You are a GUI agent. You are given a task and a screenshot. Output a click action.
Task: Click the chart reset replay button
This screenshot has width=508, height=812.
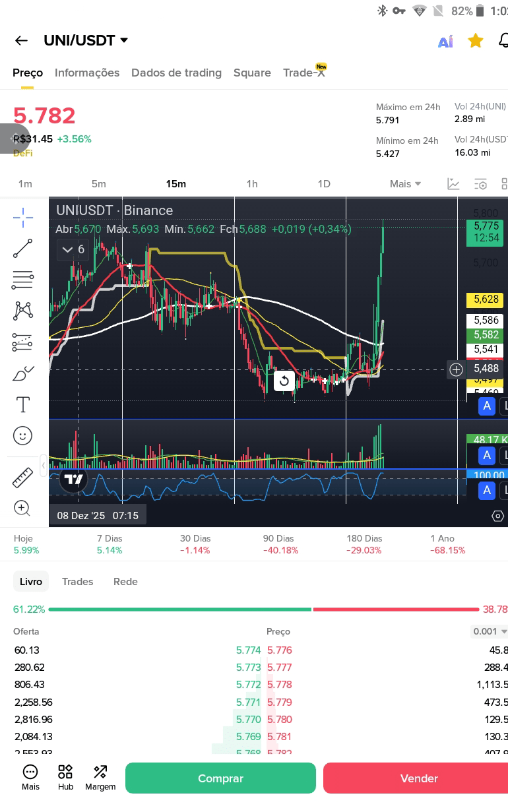pos(284,381)
